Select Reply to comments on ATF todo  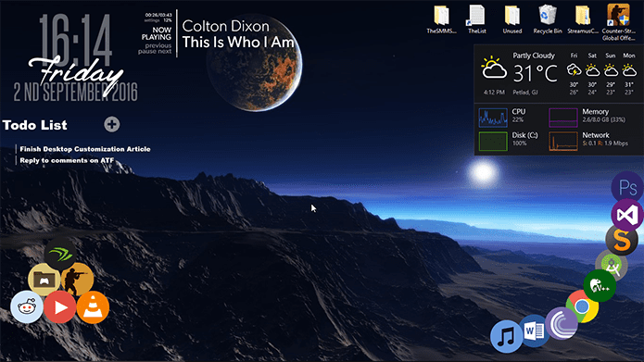click(67, 160)
